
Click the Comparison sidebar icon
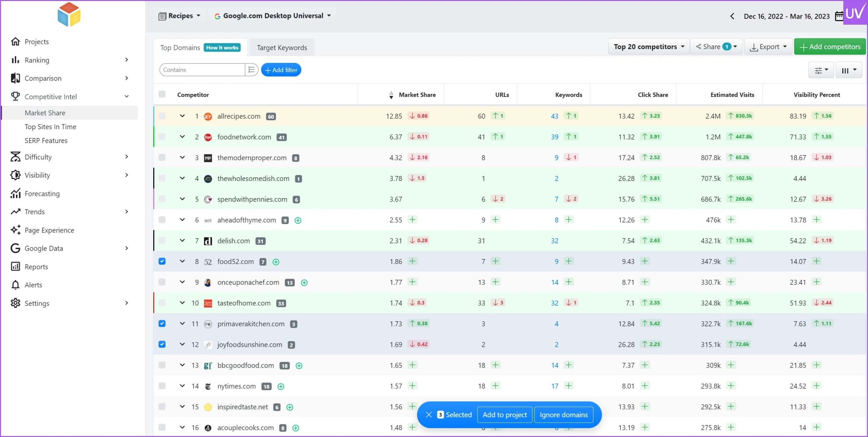point(15,78)
